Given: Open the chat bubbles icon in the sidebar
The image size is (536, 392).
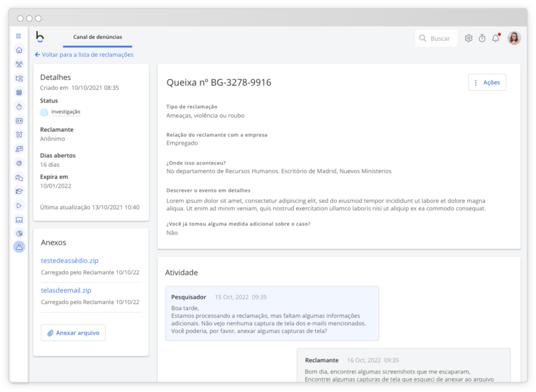Looking at the screenshot, I should click(19, 177).
